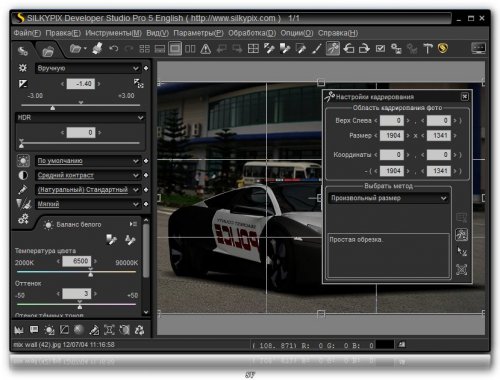Open the histogram icon in bottom bar

coord(19,330)
